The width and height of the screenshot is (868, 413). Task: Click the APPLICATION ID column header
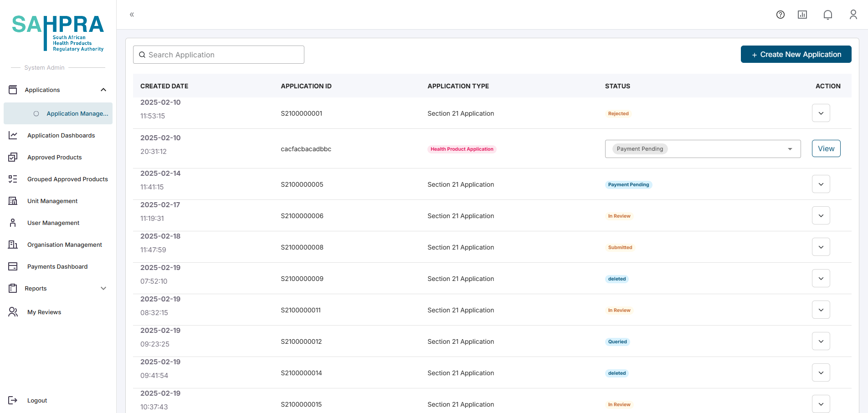pos(306,86)
